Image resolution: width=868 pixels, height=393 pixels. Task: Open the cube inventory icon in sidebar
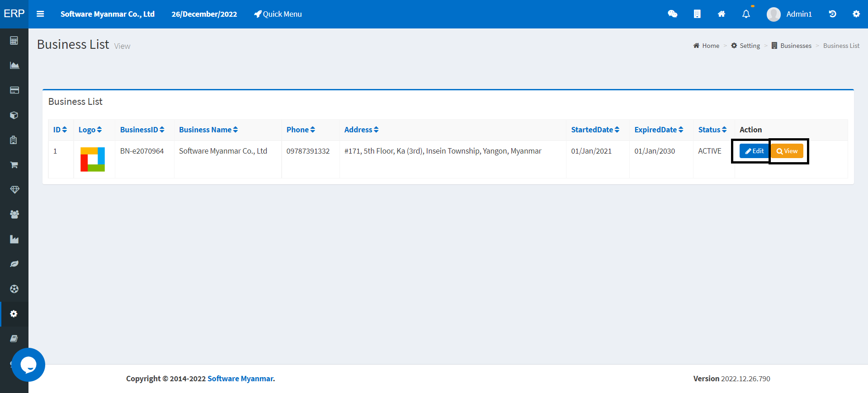[14, 115]
